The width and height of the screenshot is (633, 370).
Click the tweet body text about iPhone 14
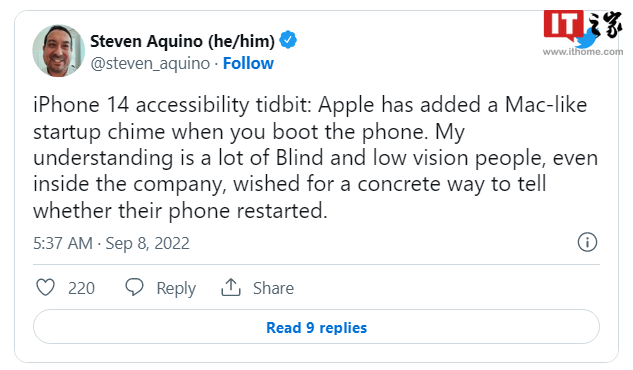tap(316, 158)
